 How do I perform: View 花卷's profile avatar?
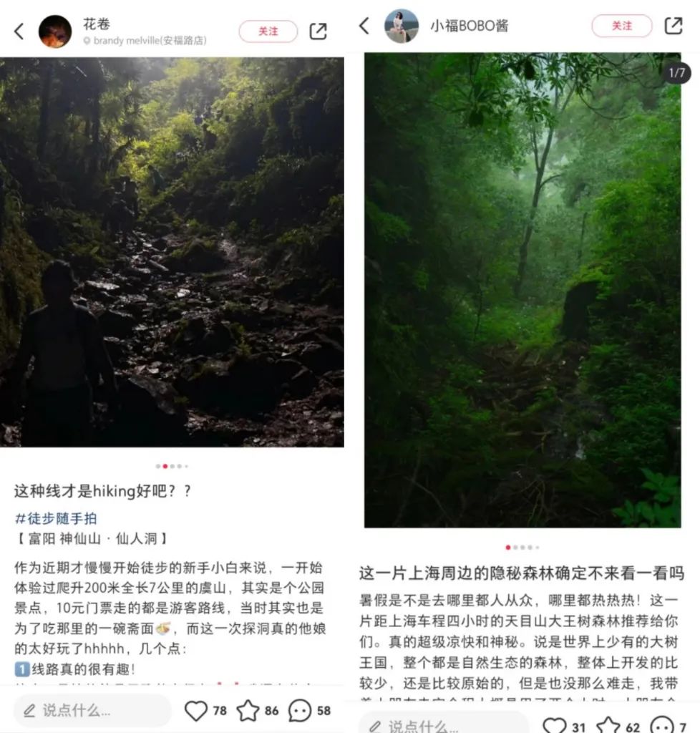pyautogui.click(x=55, y=31)
